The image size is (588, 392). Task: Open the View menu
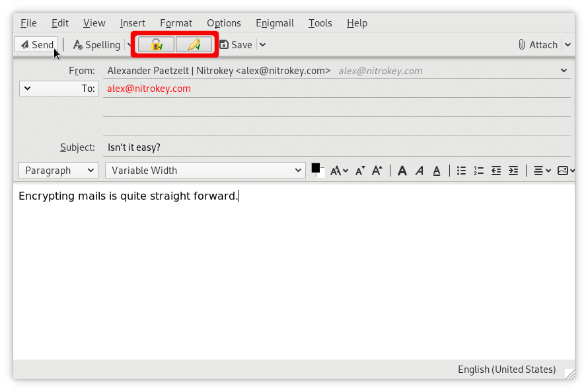pyautogui.click(x=94, y=23)
